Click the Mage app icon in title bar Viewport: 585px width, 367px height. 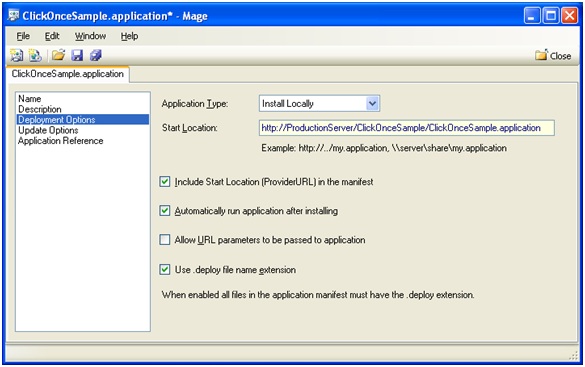(13, 16)
